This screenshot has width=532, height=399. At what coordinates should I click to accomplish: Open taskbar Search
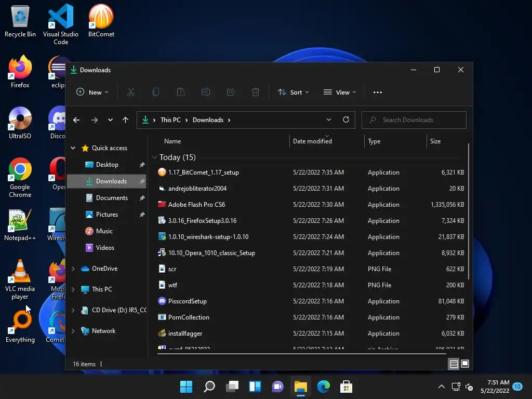point(209,387)
